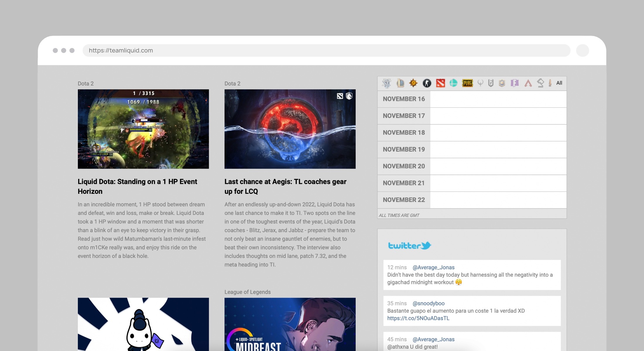The height and width of the screenshot is (351, 644).
Task: Click the Aegis article thumbnail image
Action: pyautogui.click(x=290, y=129)
